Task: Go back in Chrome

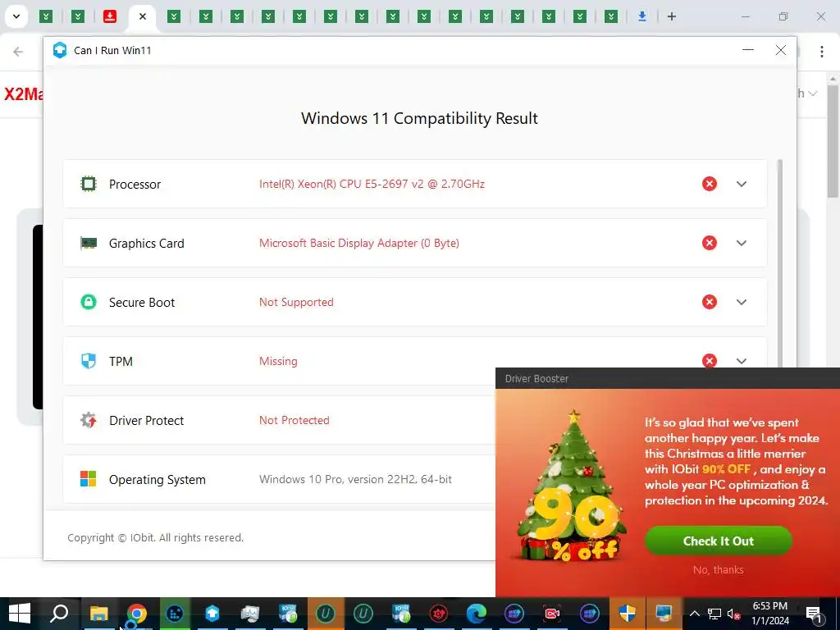Action: [18, 52]
